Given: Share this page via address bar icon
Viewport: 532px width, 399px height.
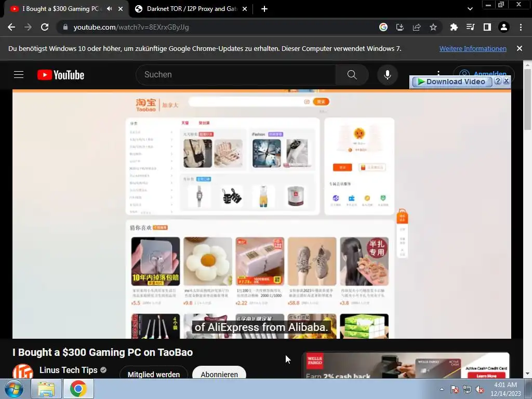Looking at the screenshot, I should [x=417, y=27].
